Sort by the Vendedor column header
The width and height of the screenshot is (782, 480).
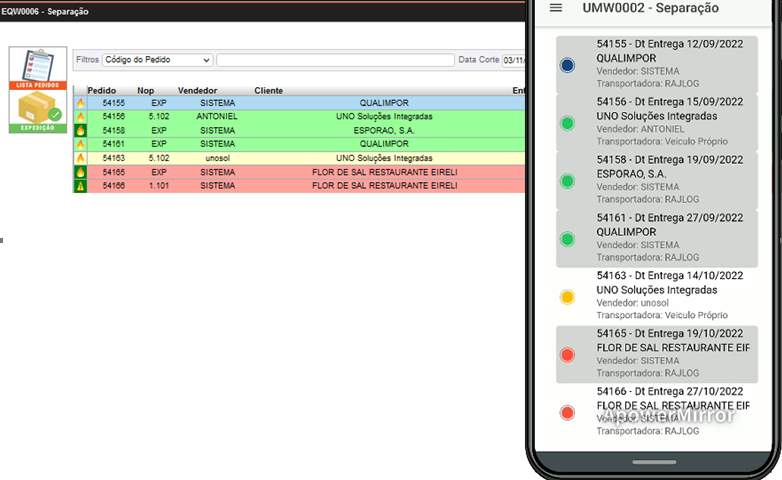tap(197, 90)
